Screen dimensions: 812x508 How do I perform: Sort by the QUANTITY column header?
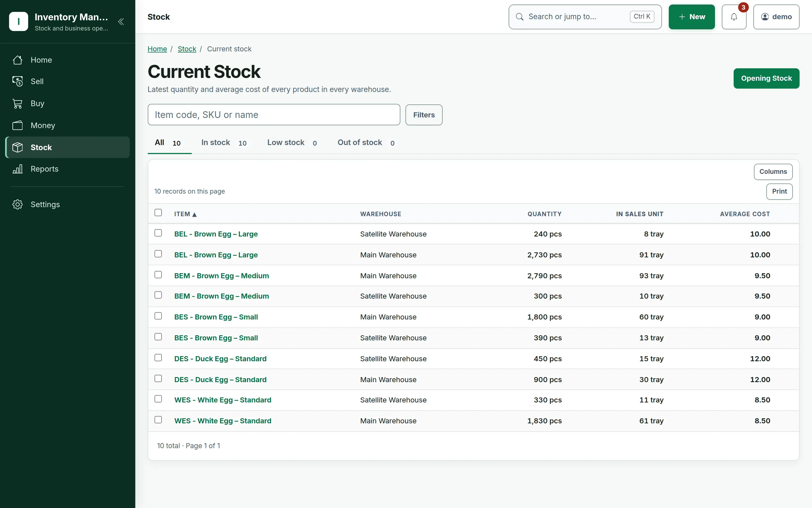(544, 214)
